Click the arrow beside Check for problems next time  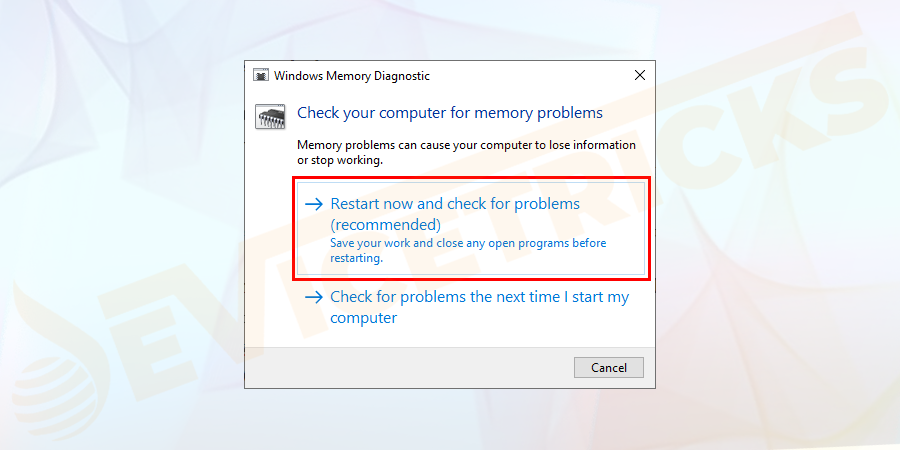[314, 297]
